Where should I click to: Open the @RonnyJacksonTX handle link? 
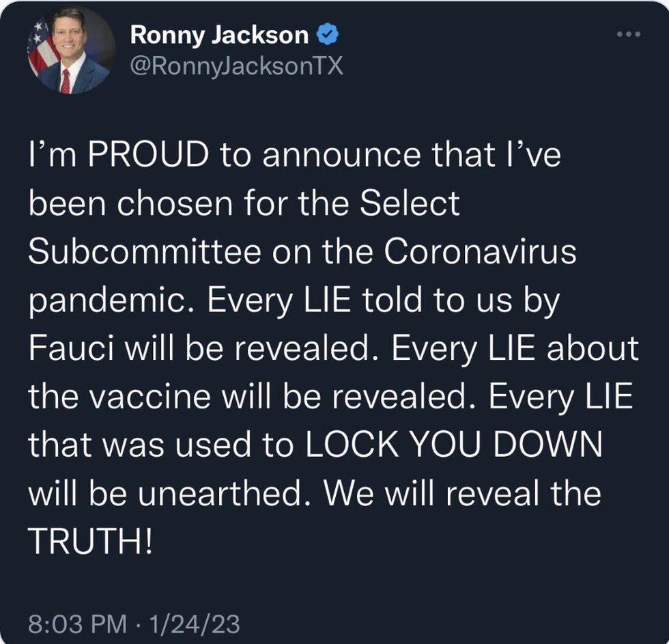(236, 66)
